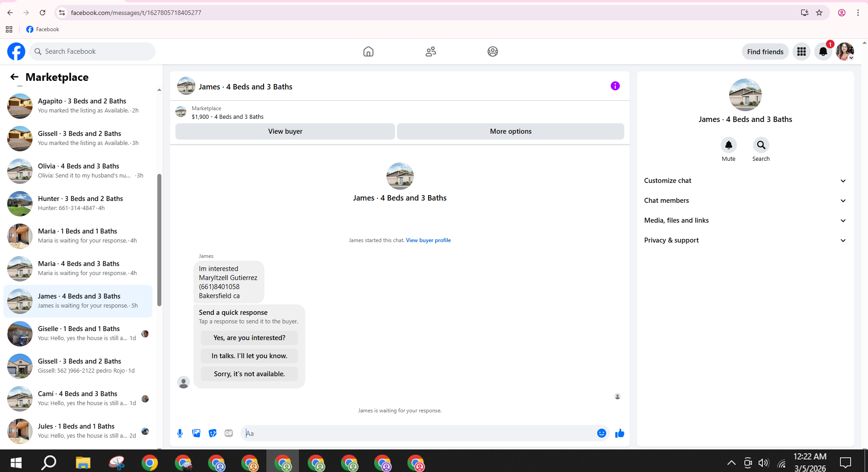Open the Facebook menu grid icon
868x472 pixels.
click(802, 51)
